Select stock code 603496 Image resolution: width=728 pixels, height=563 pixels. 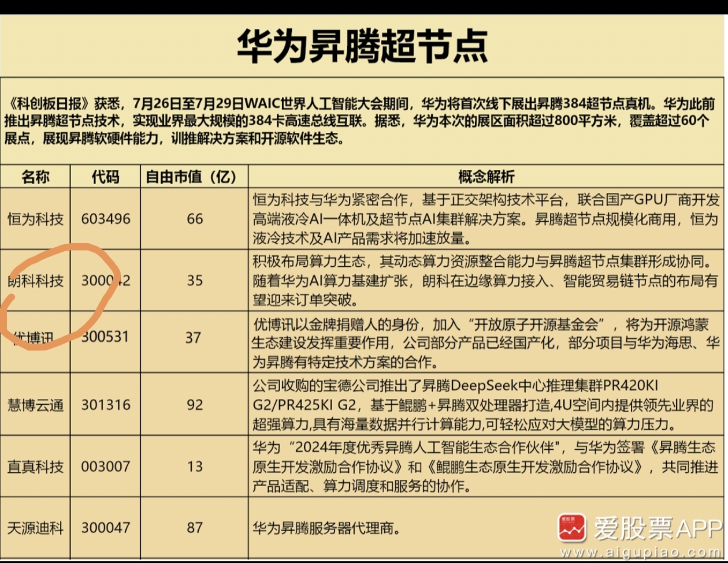tap(106, 219)
